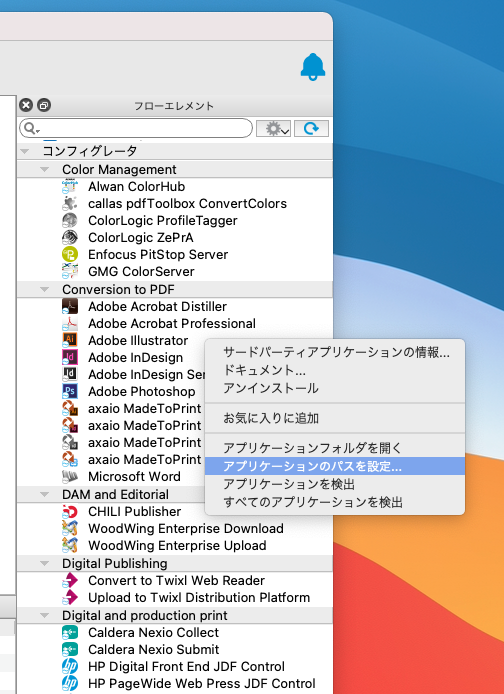Click the flow element search field
This screenshot has width=504, height=694.
pos(136,128)
